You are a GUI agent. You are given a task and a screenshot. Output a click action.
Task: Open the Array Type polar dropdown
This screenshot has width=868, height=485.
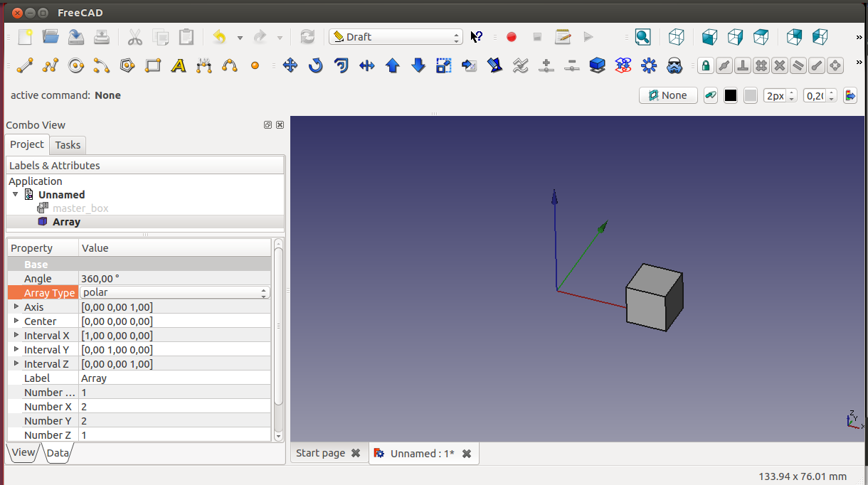click(174, 292)
